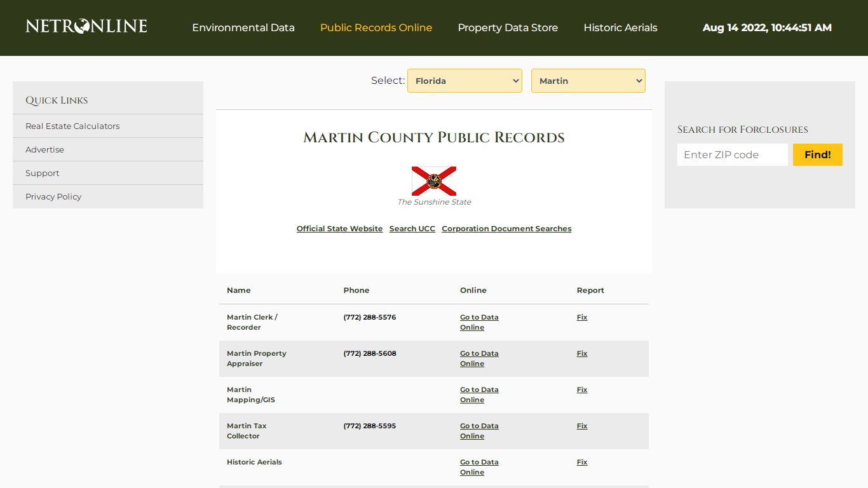868x488 pixels.
Task: Open the Support quick link
Action: click(42, 173)
